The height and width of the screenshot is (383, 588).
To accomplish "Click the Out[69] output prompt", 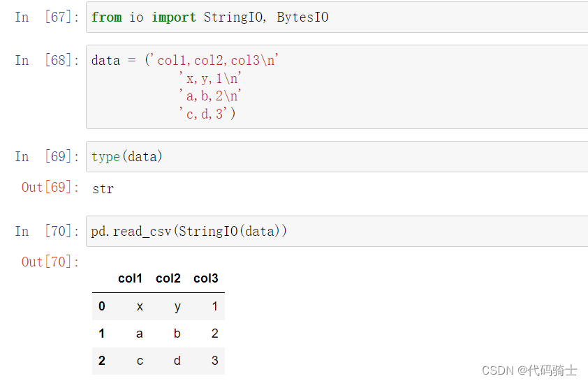I will [50, 188].
